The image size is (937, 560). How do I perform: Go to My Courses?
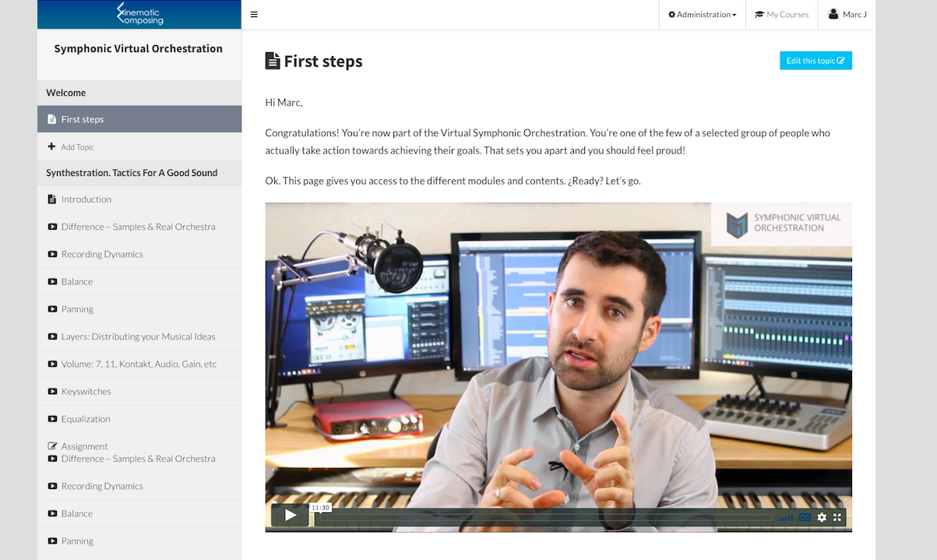[x=782, y=14]
